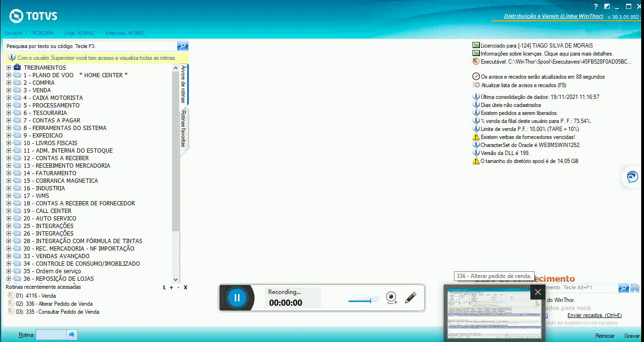Click warning icon for spool directory size
The height and width of the screenshot is (342, 644).
tap(476, 161)
